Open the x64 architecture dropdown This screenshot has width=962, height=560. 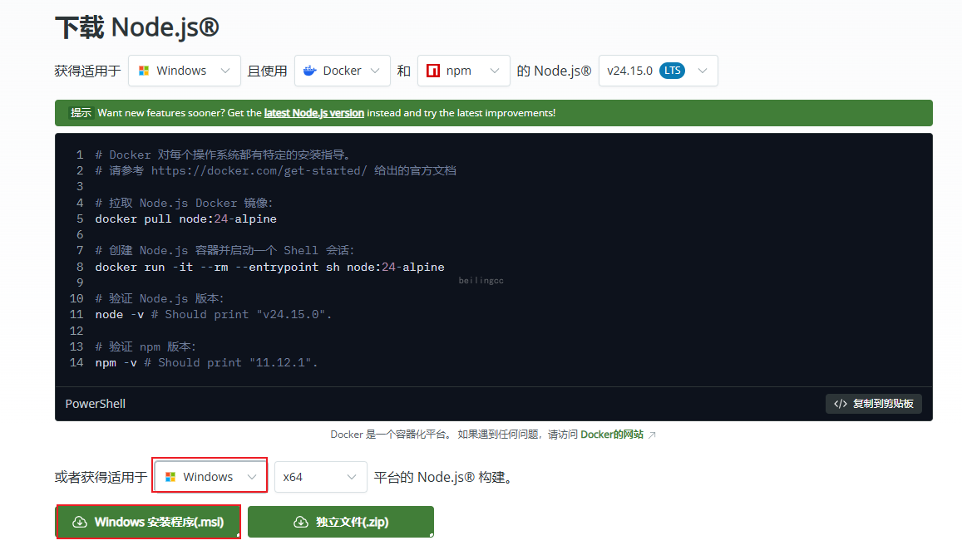coord(320,477)
